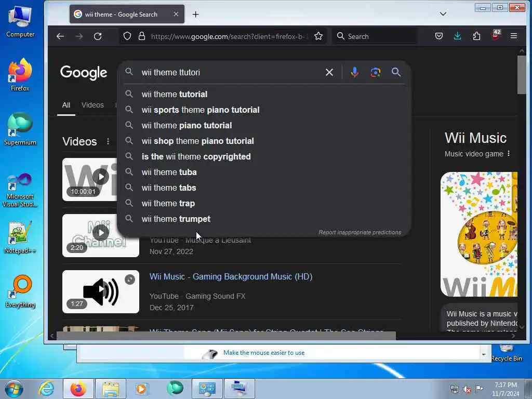Switch to the Videos results tab
Image resolution: width=532 pixels, height=399 pixels.
[x=92, y=105]
